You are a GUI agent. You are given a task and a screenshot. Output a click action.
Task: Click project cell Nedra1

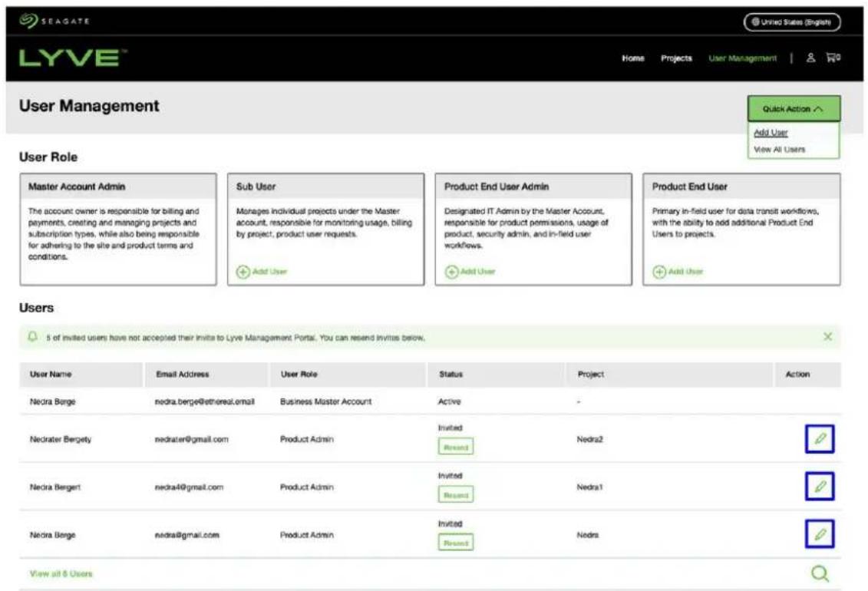589,487
